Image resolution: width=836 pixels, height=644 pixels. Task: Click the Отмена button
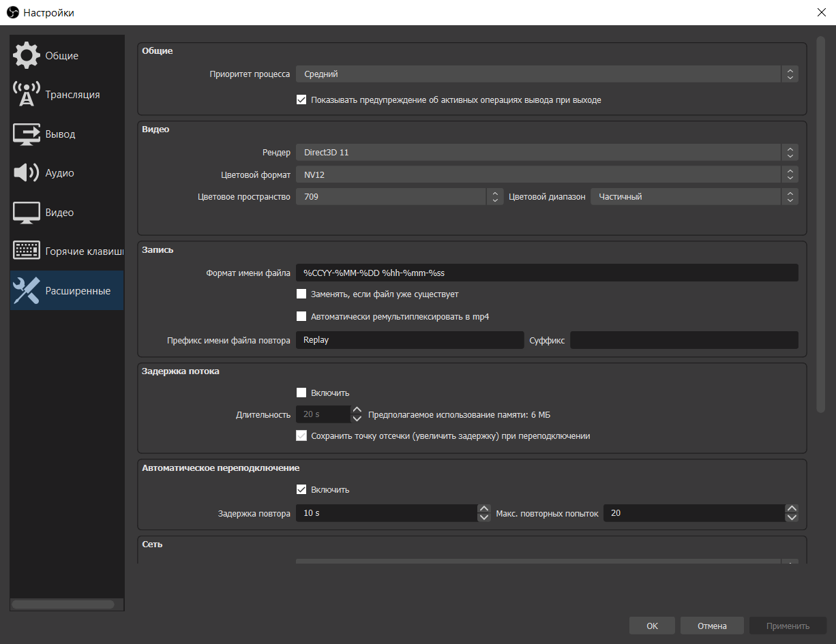click(x=712, y=626)
